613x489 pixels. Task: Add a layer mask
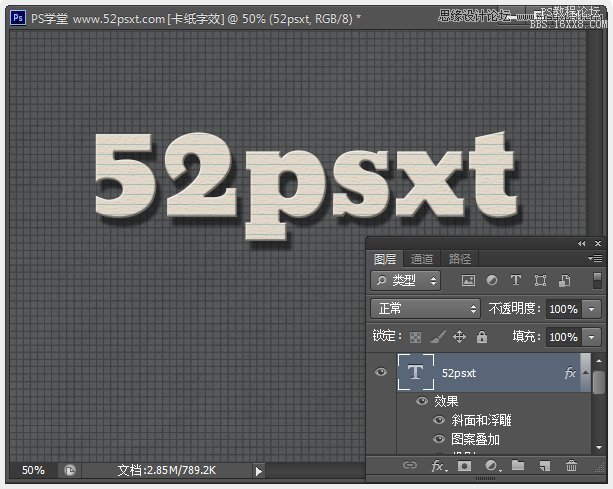464,466
